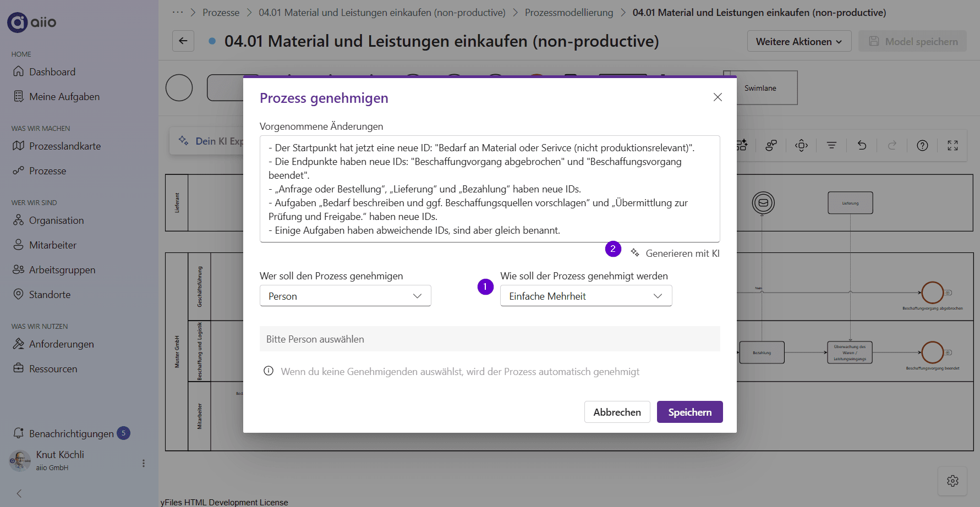This screenshot has height=507, width=980.
Task: Click the redo arrow in the diagram toolbar
Action: click(x=893, y=145)
